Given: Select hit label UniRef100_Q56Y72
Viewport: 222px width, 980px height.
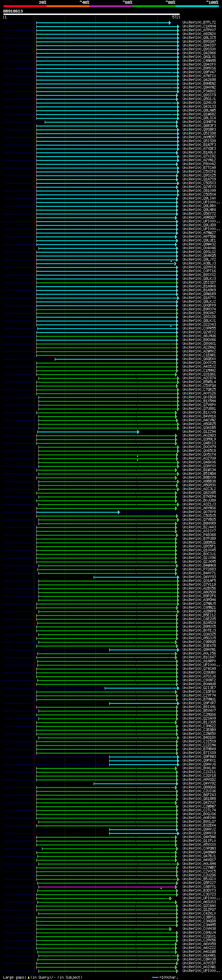Looking at the screenshot, I should click(199, 214).
